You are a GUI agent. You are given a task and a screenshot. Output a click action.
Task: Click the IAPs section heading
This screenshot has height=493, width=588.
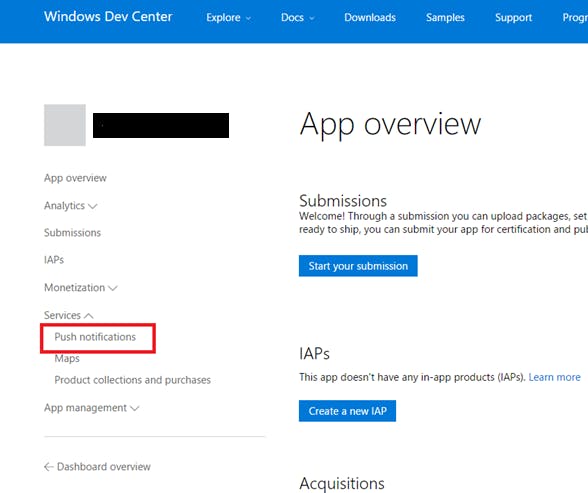point(314,354)
